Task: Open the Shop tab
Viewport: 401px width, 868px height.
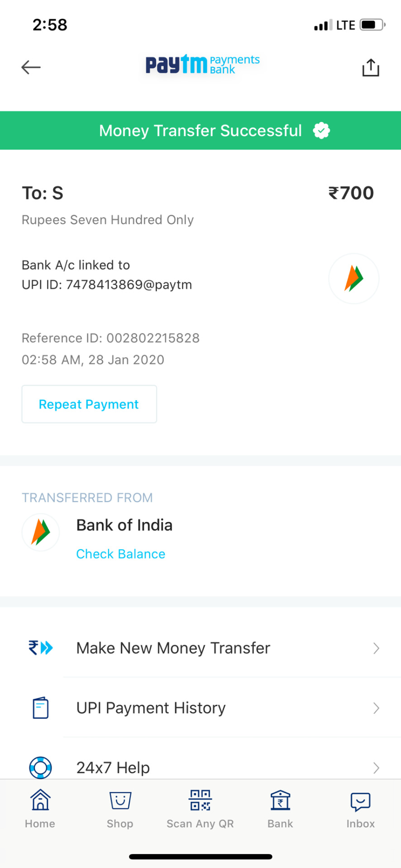Action: point(120,809)
